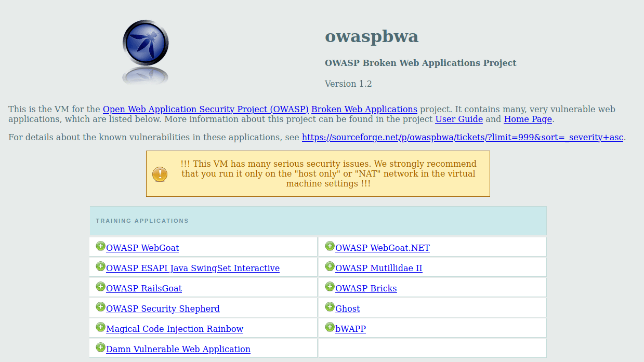
Task: Open the User Guide link
Action: (x=459, y=119)
